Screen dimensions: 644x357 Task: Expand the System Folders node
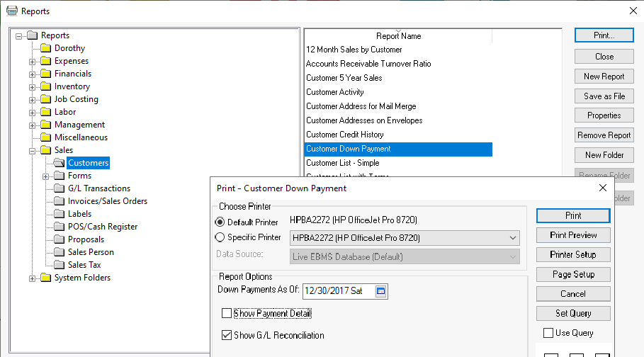coord(33,278)
